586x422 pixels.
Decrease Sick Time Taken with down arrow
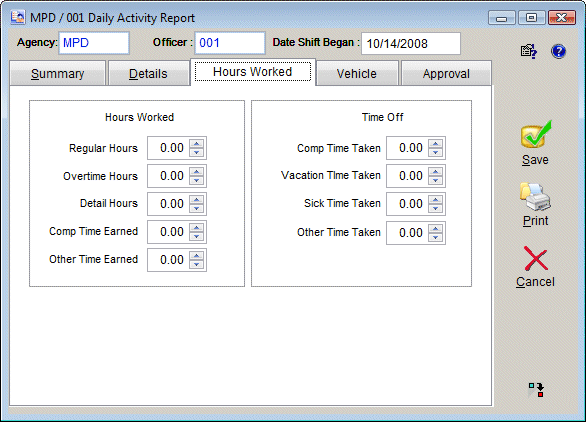pyautogui.click(x=435, y=208)
